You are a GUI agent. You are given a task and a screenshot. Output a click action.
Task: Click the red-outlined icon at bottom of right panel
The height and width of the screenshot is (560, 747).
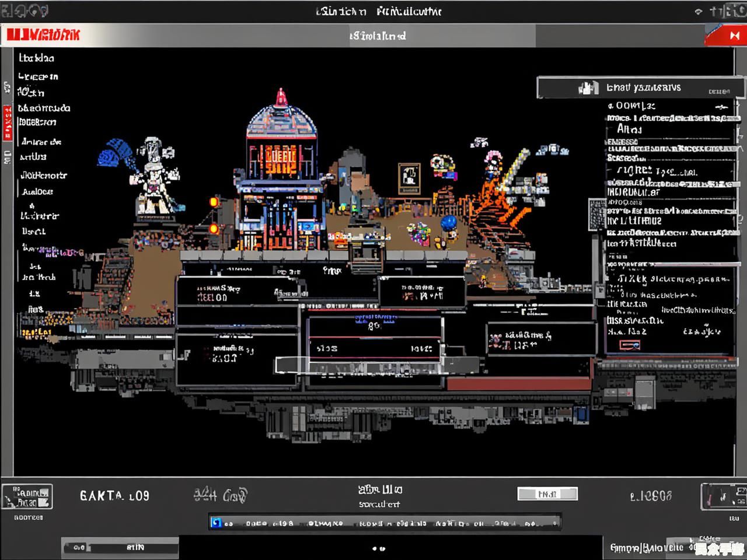tap(630, 345)
